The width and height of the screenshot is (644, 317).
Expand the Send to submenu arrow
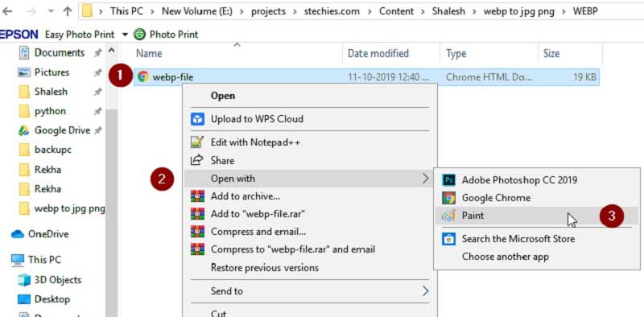coord(425,291)
